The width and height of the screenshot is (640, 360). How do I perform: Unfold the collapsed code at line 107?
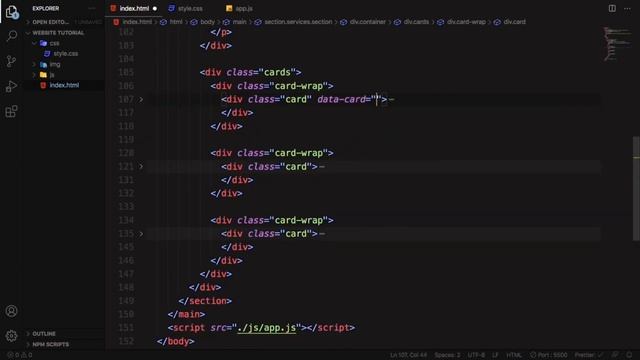(141, 100)
